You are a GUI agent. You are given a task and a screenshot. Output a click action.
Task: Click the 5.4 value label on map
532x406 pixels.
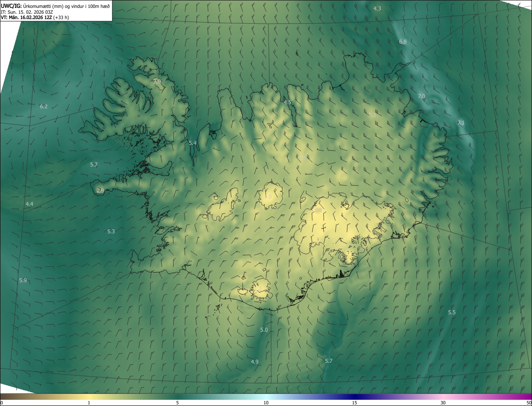tap(192, 143)
